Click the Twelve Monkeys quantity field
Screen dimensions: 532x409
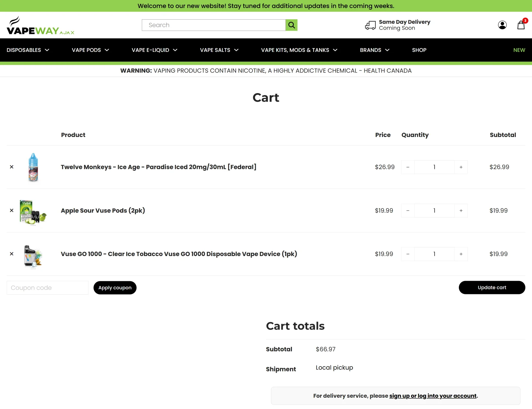(x=434, y=167)
